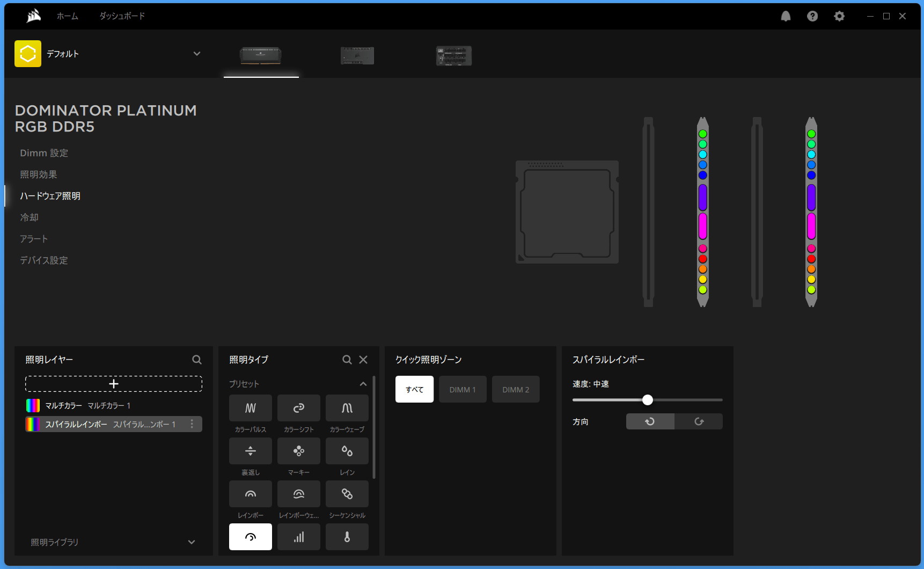
Task: Set direction to counterclockwise
Action: click(x=650, y=421)
